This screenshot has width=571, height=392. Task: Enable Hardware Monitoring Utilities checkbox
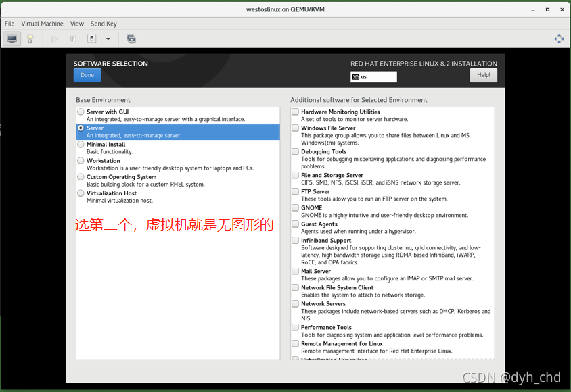(x=296, y=112)
